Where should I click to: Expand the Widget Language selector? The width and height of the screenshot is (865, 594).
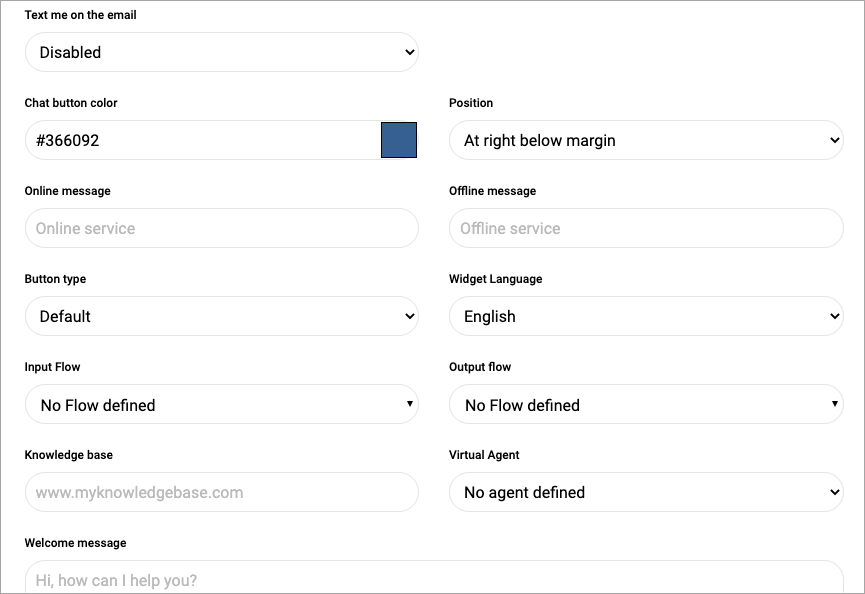tap(646, 316)
